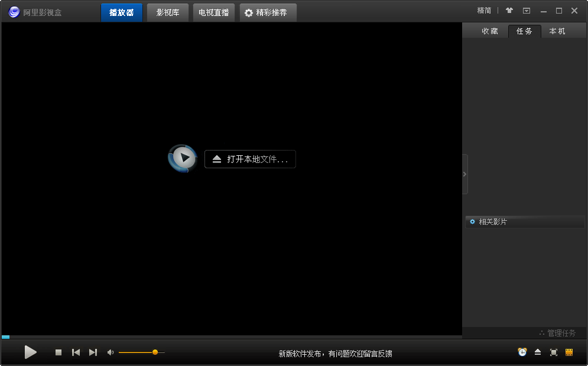Click the eject icon in bottom bar
Viewport: 588px width, 366px height.
[538, 352]
